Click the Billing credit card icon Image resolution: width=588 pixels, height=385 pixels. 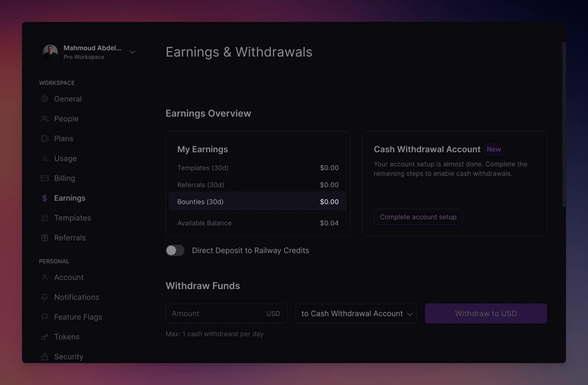(44, 178)
